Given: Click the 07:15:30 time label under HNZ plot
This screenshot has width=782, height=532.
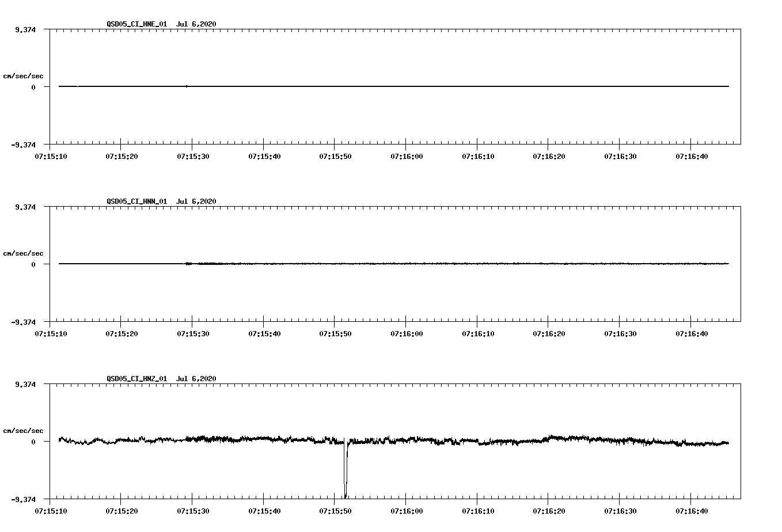Looking at the screenshot, I should point(192,511).
